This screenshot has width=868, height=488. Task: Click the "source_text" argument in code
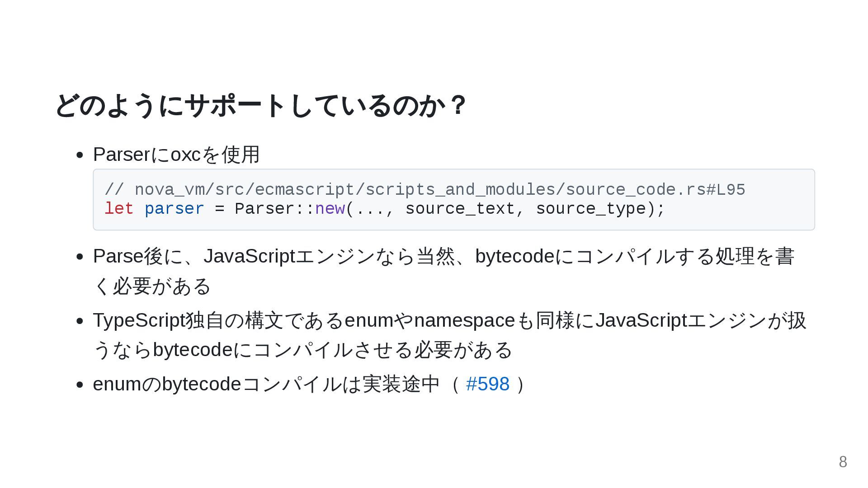pyautogui.click(x=460, y=209)
